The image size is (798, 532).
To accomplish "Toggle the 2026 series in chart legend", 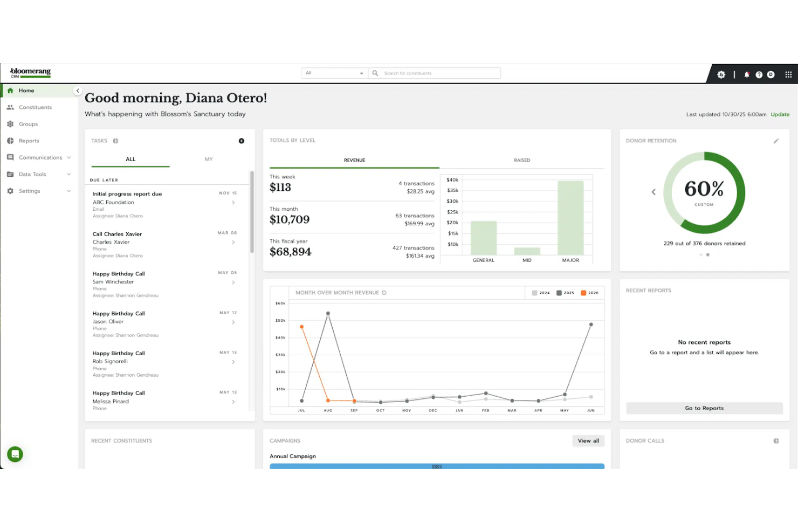I will point(589,293).
